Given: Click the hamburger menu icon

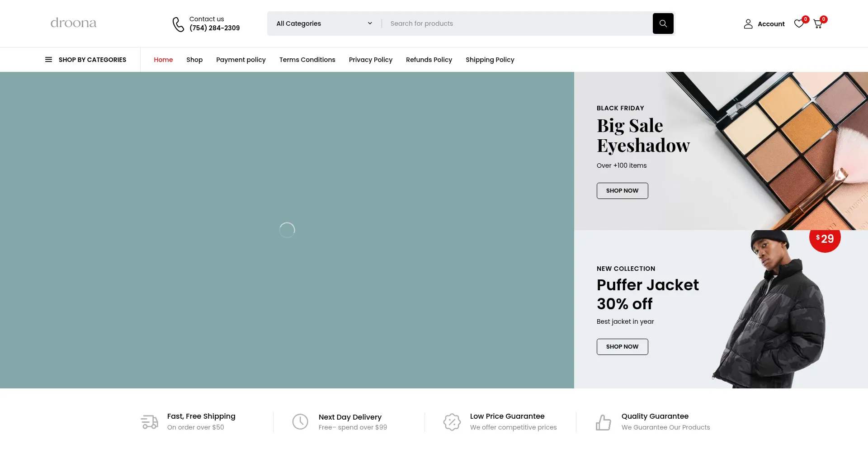Looking at the screenshot, I should click(48, 60).
